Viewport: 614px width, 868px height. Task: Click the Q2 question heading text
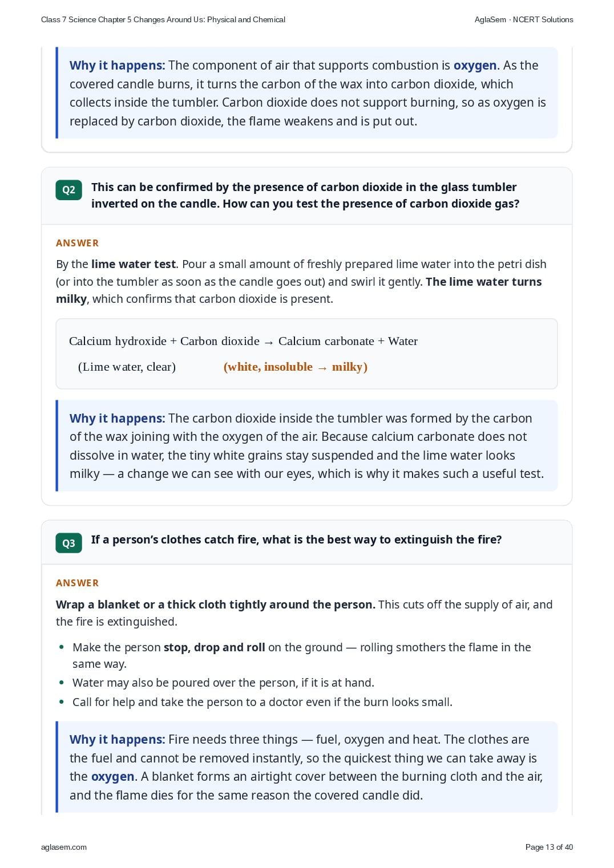tap(305, 195)
